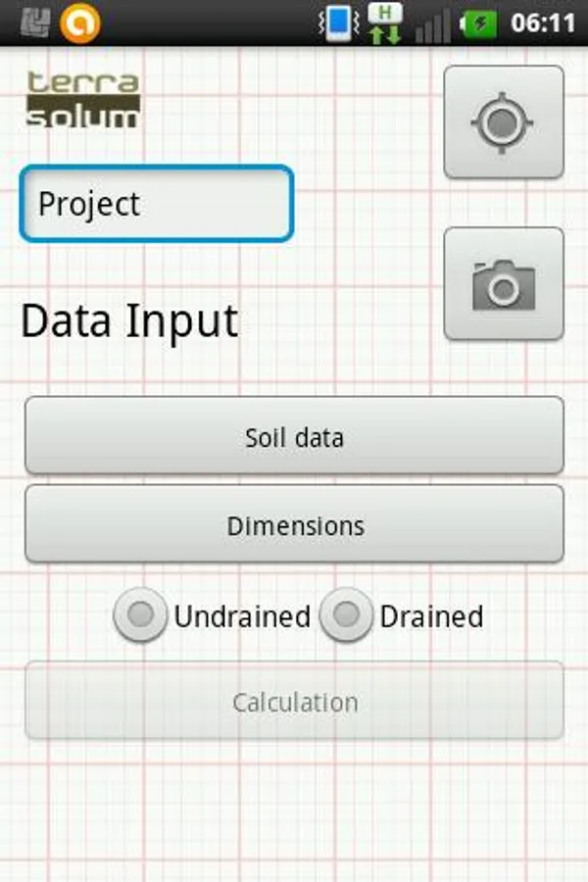Image resolution: width=588 pixels, height=882 pixels.
Task: Tap the Data Input heading
Action: pos(129,321)
